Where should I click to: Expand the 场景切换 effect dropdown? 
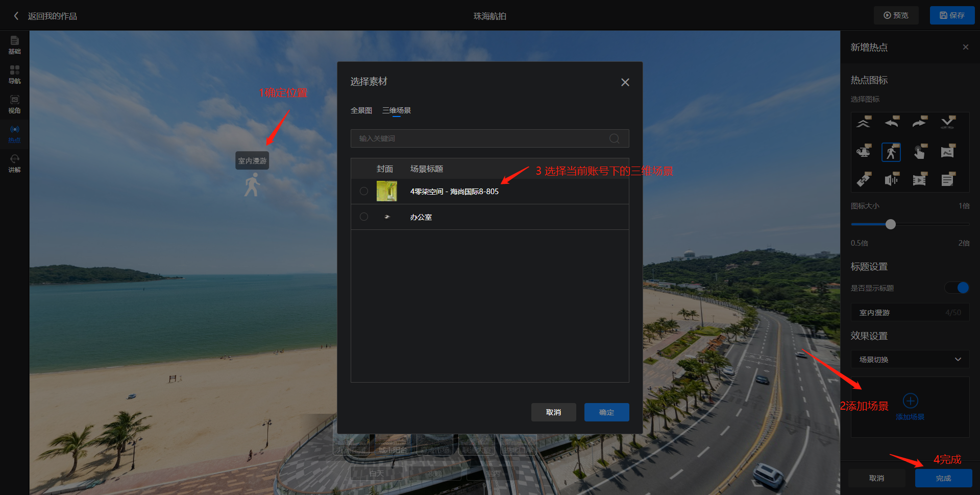point(910,359)
